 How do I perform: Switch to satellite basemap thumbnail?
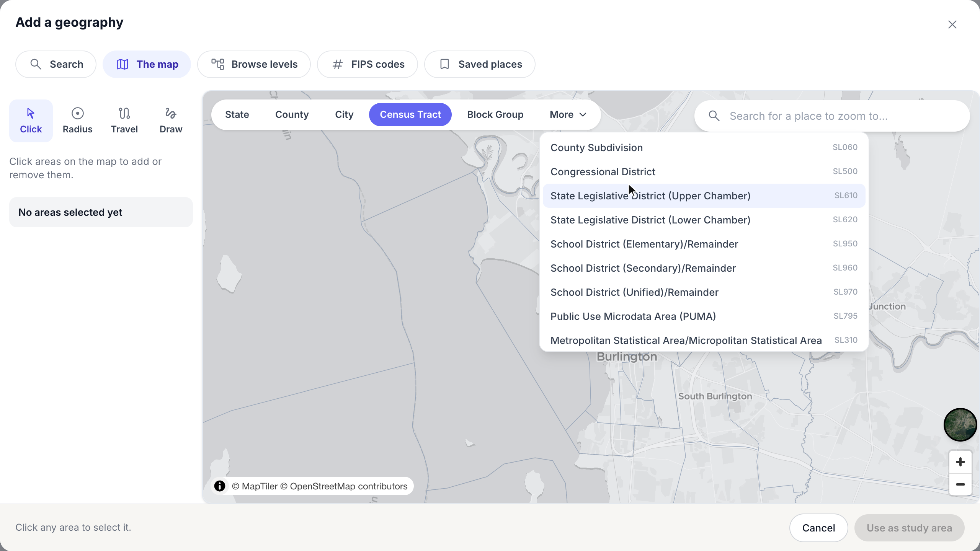click(x=960, y=425)
